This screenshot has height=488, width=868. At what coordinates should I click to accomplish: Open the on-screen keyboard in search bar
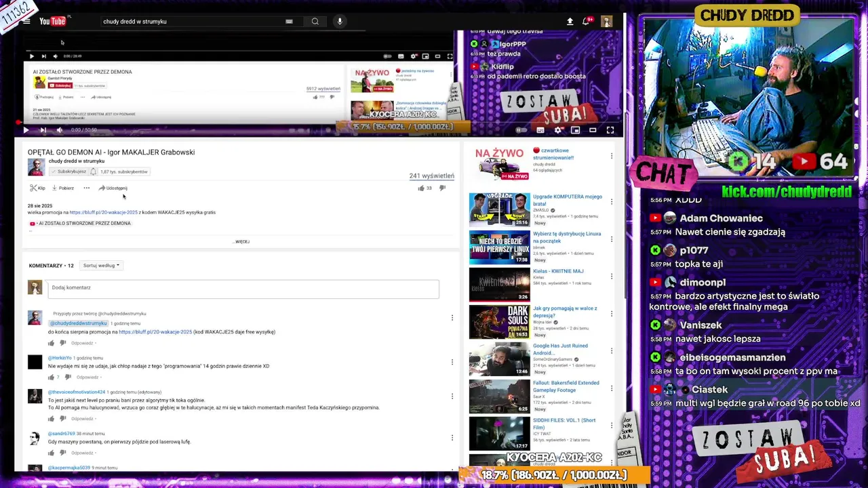[x=289, y=21]
